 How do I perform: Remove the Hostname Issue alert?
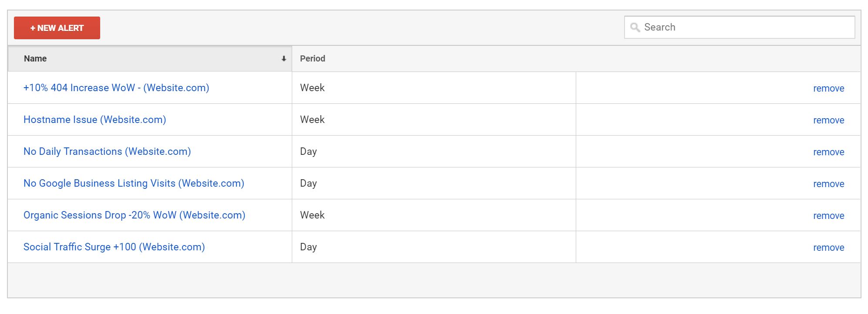point(828,120)
